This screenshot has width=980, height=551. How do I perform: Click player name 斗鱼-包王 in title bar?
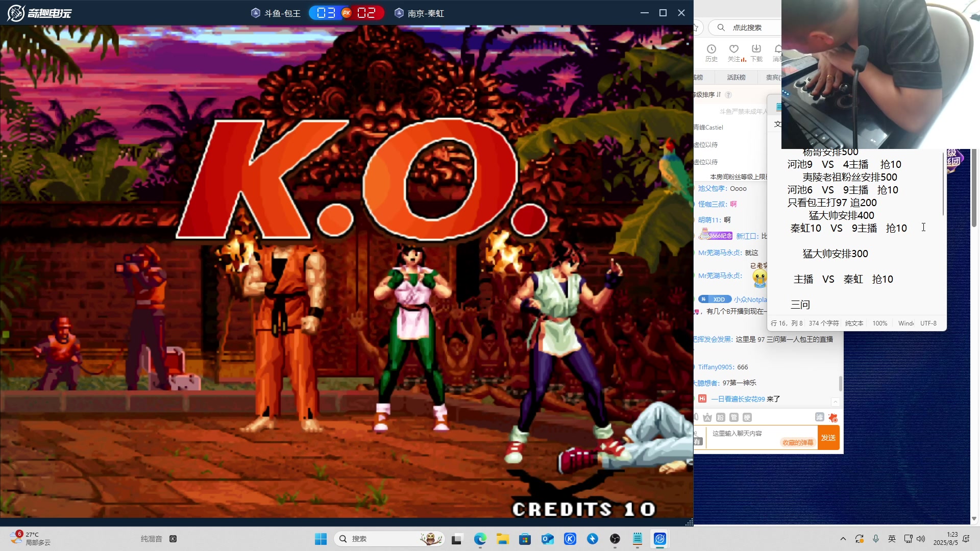(282, 13)
